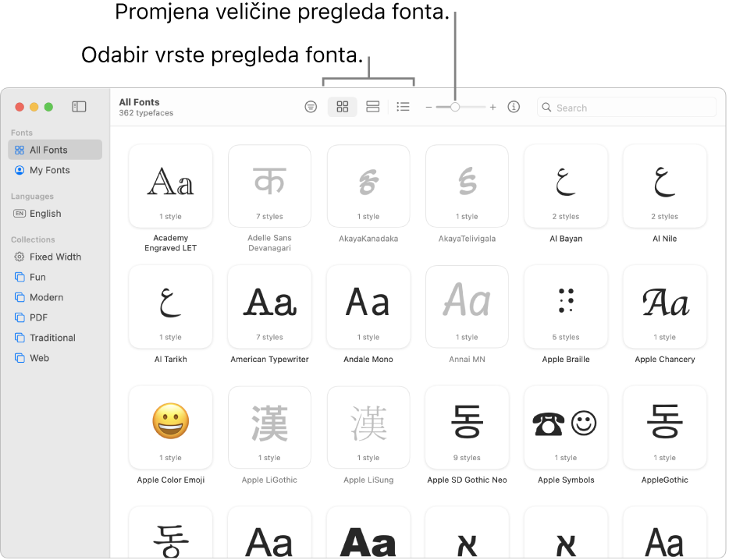Viewport: 729px width, 560px height.
Task: Select the Andale Mono font tile
Action: pos(368,307)
